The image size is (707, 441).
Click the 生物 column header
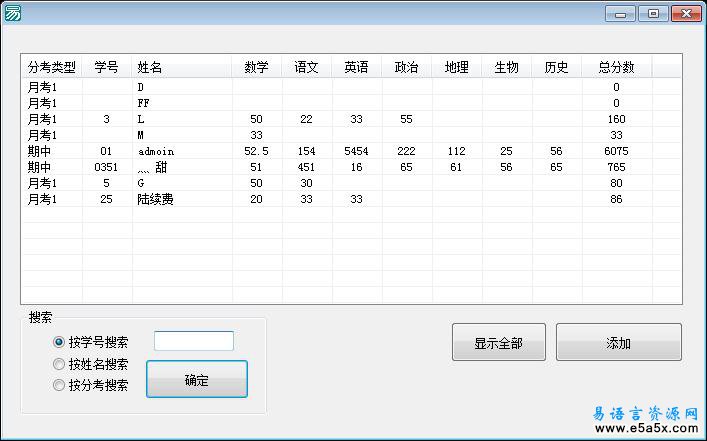[x=507, y=67]
